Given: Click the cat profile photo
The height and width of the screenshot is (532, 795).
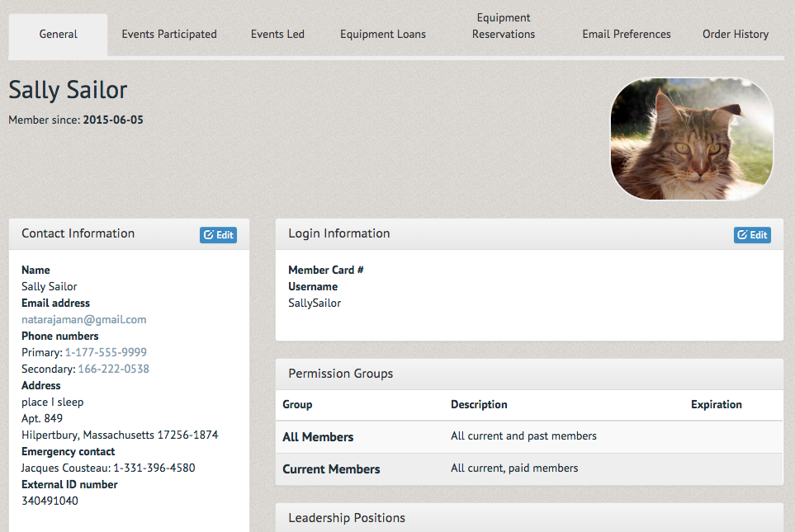Looking at the screenshot, I should [692, 139].
